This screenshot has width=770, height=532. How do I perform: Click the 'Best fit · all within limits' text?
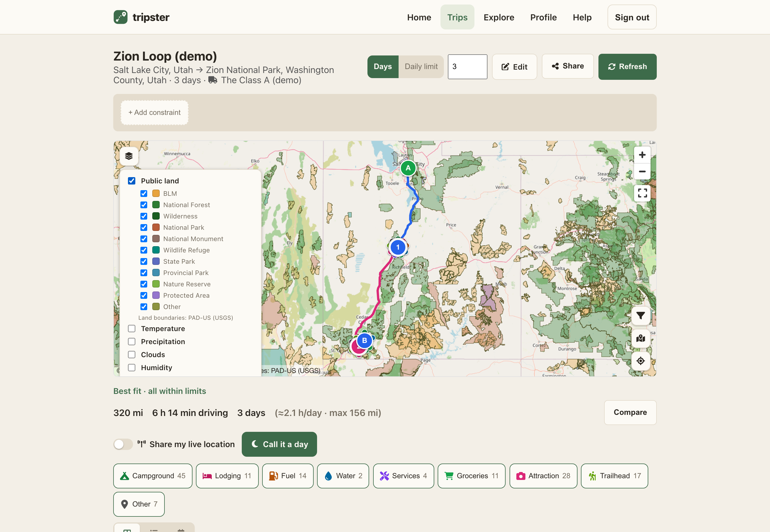coord(160,391)
